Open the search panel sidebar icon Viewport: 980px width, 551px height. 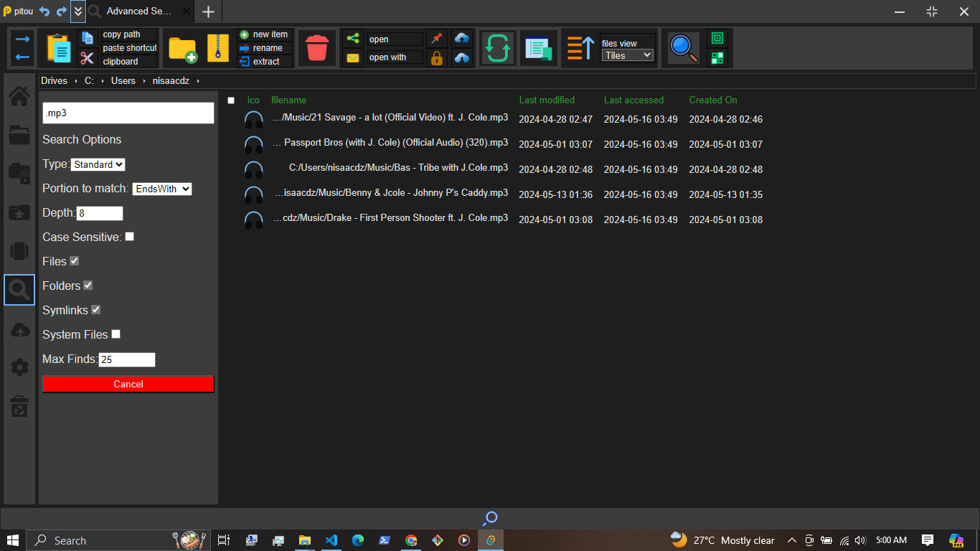[19, 290]
